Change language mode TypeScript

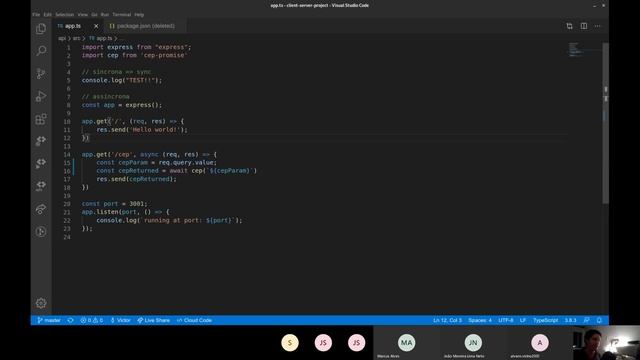pos(545,320)
